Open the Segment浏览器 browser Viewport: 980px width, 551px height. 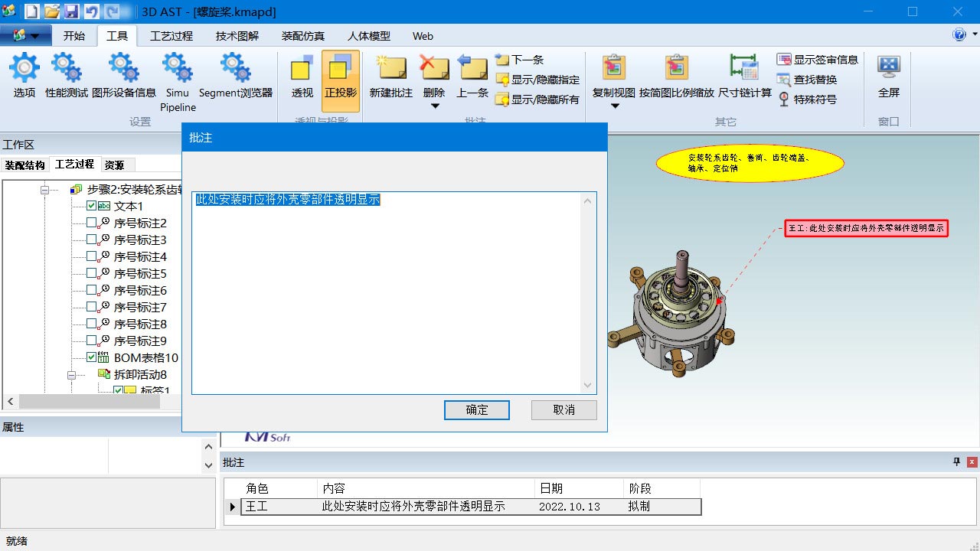[x=235, y=77]
